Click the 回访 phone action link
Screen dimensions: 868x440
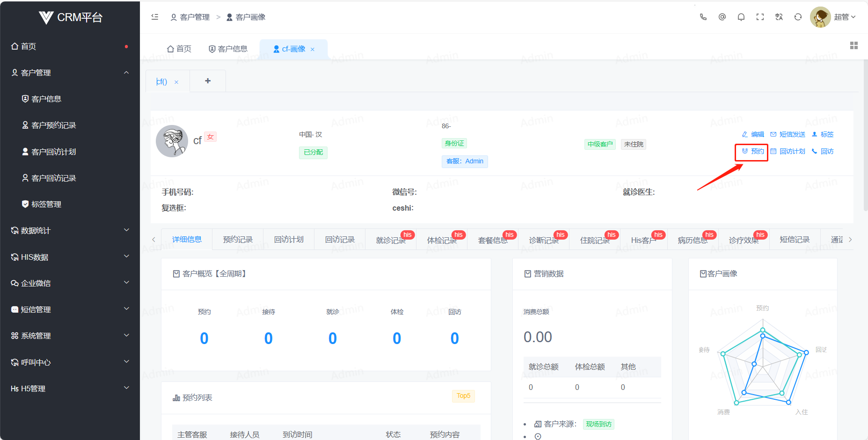click(823, 151)
